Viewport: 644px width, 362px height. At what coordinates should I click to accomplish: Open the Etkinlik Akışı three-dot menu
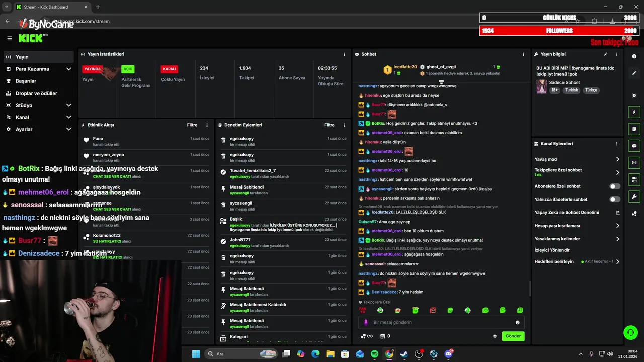click(207, 125)
